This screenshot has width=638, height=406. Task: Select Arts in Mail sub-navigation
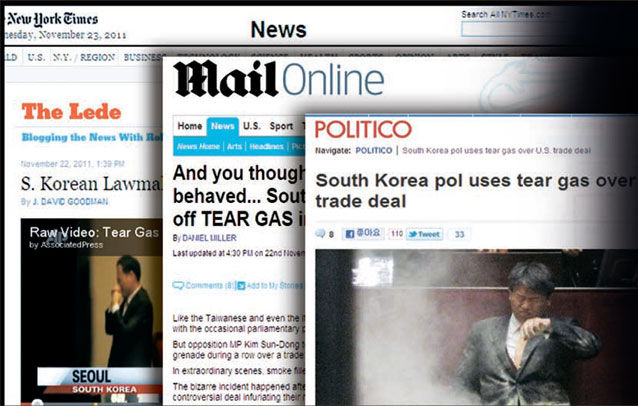pos(234,146)
